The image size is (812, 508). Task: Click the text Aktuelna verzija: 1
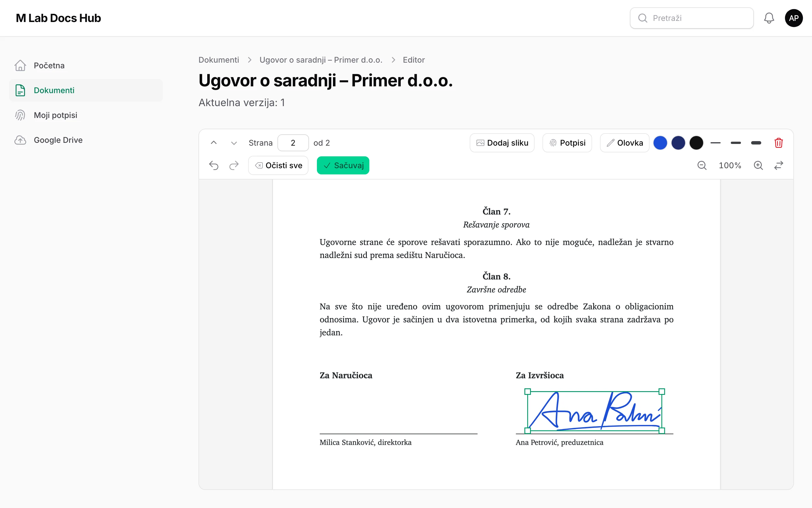click(242, 102)
